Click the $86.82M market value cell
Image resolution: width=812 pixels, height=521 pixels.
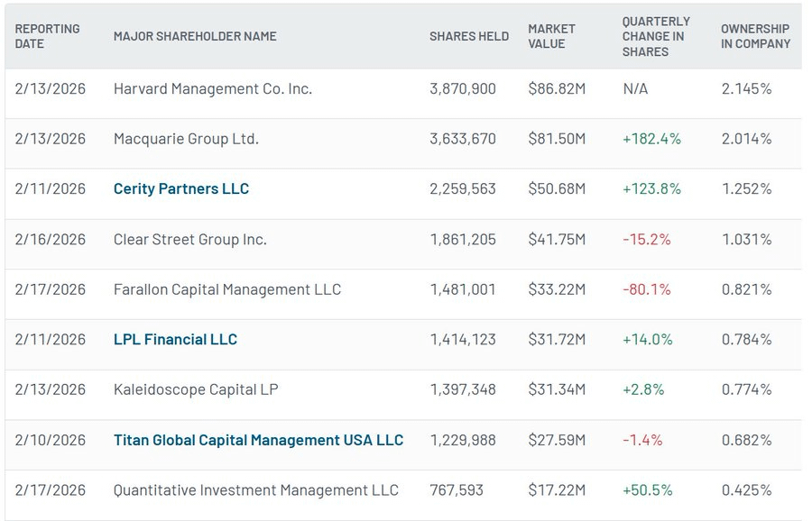click(x=557, y=89)
